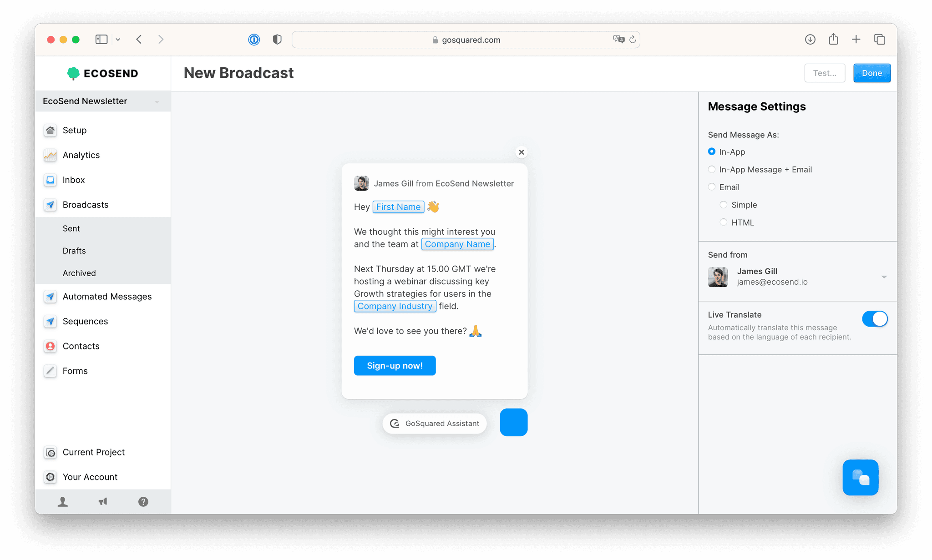This screenshot has height=560, width=932.
Task: Open Analytics via its chart icon
Action: pyautogui.click(x=51, y=155)
